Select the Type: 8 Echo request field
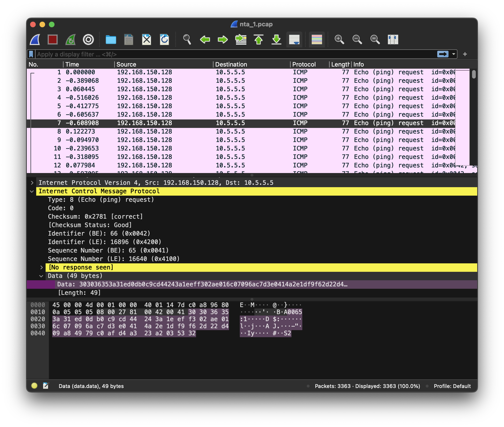 [x=101, y=200]
